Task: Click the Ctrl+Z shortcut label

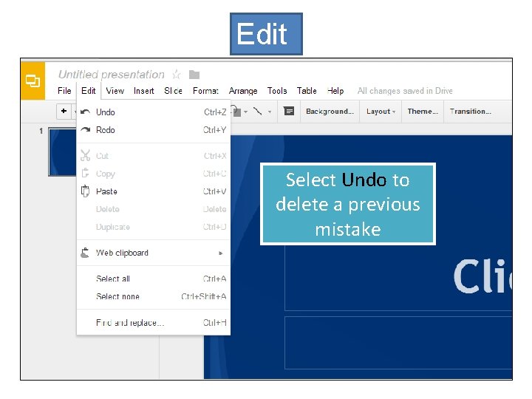Action: tap(215, 112)
